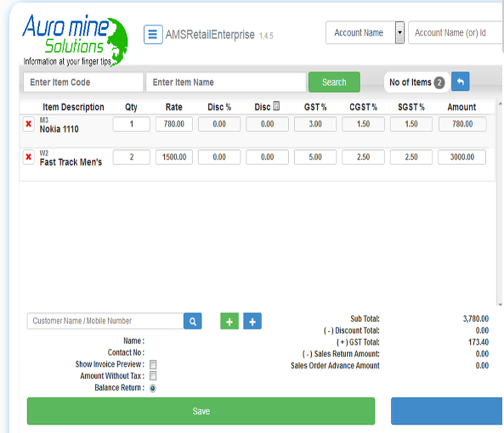Screen dimensions: 504x433
Task: Click the version number 1.4.5
Action: [266, 36]
